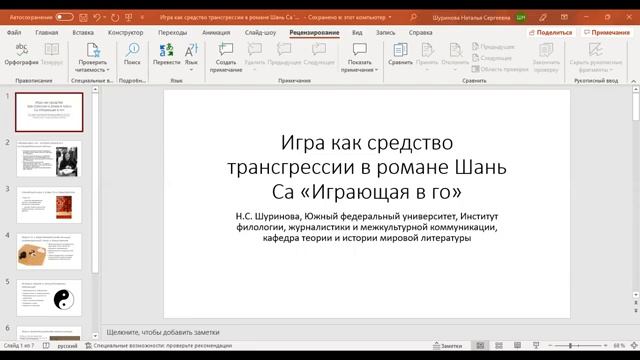Click the zoom slider handle

pos(571,346)
